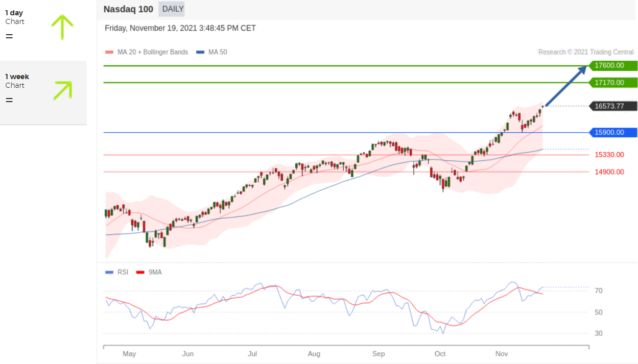This screenshot has width=638, height=364.
Task: Click the Jul label on time axis
Action: point(252,354)
